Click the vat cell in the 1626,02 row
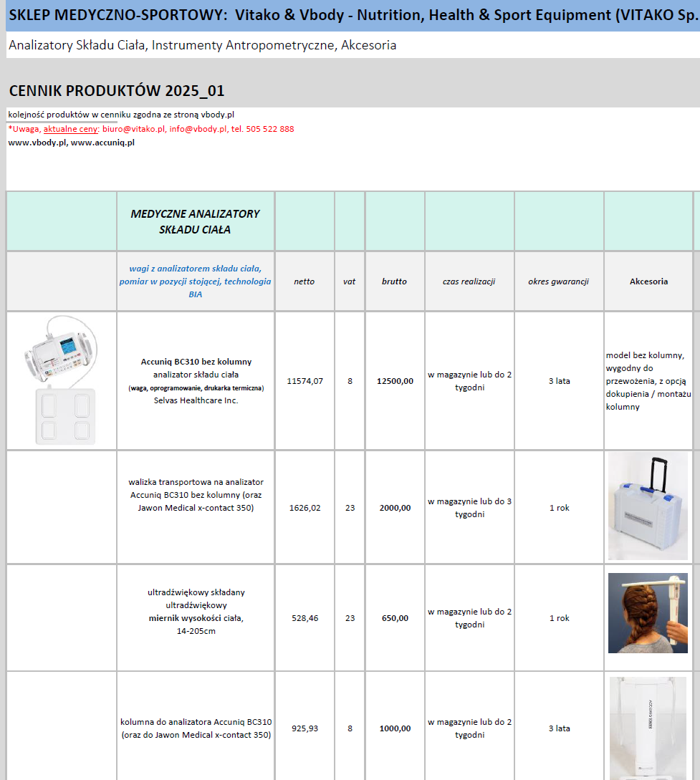This screenshot has width=700, height=780. pyautogui.click(x=350, y=507)
